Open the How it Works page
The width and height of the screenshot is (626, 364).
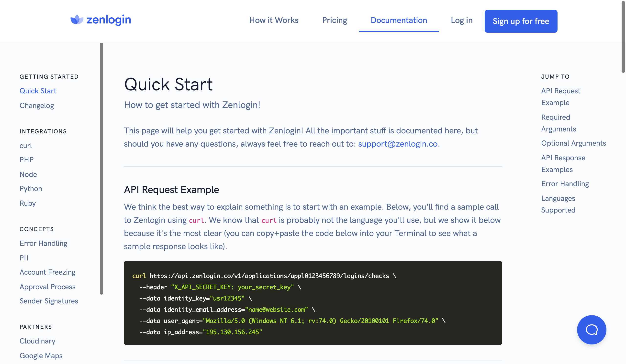pyautogui.click(x=274, y=20)
